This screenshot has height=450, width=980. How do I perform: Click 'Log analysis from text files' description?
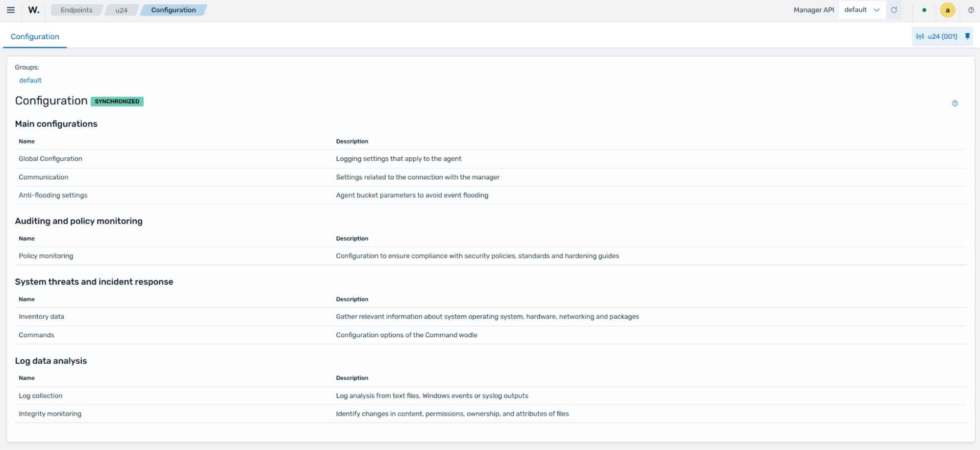pyautogui.click(x=432, y=396)
